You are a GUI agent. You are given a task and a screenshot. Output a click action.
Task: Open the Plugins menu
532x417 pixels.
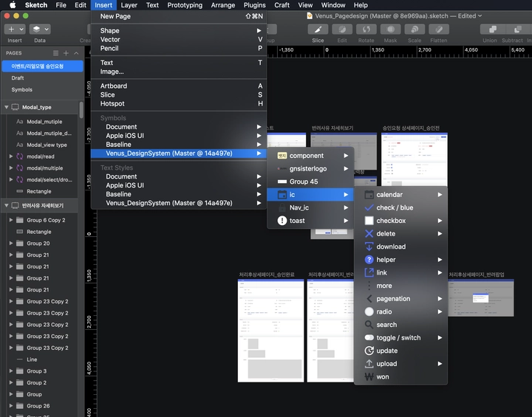pyautogui.click(x=254, y=5)
